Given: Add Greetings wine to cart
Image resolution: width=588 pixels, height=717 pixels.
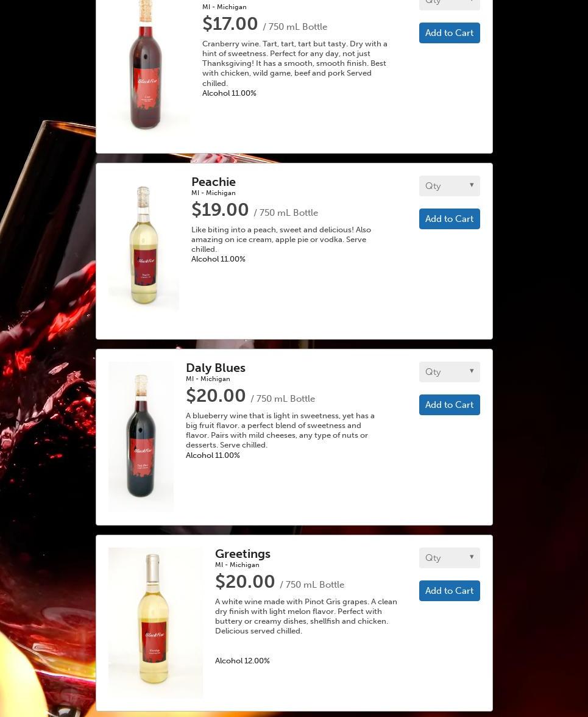Looking at the screenshot, I should pyautogui.click(x=449, y=591).
